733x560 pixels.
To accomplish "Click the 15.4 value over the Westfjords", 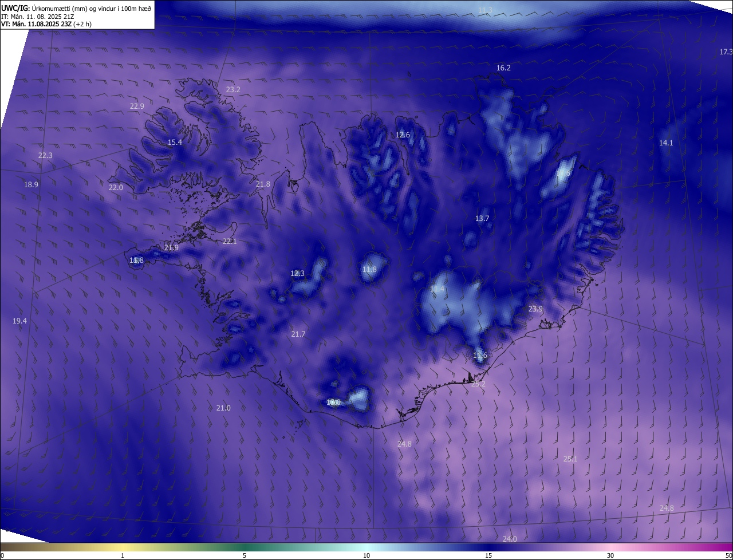I will [175, 142].
